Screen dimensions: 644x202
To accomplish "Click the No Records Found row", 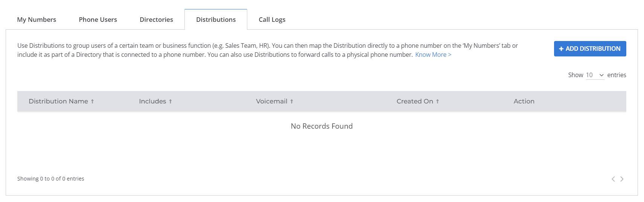I will 321,126.
